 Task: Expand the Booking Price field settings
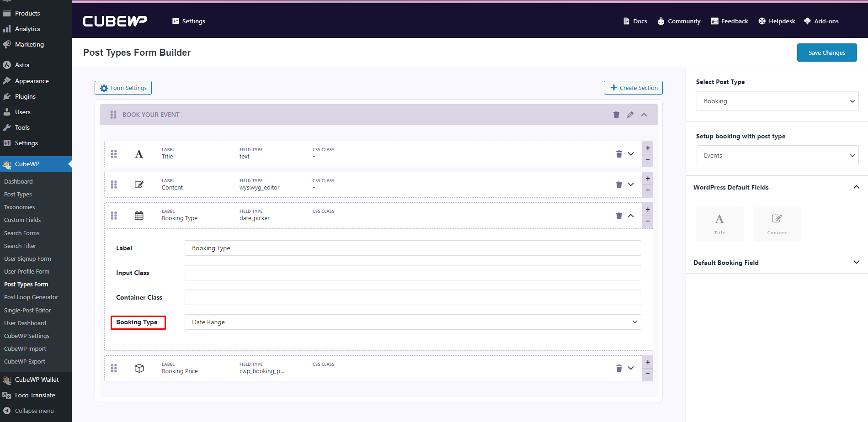click(x=631, y=368)
